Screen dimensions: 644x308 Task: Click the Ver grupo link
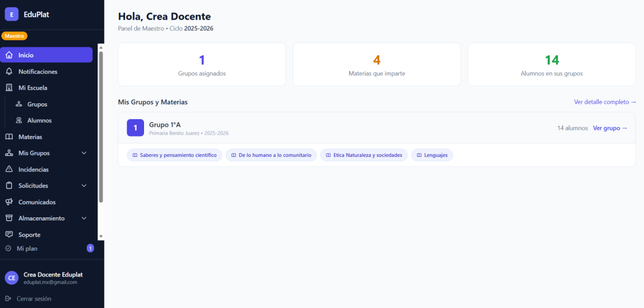tap(610, 128)
